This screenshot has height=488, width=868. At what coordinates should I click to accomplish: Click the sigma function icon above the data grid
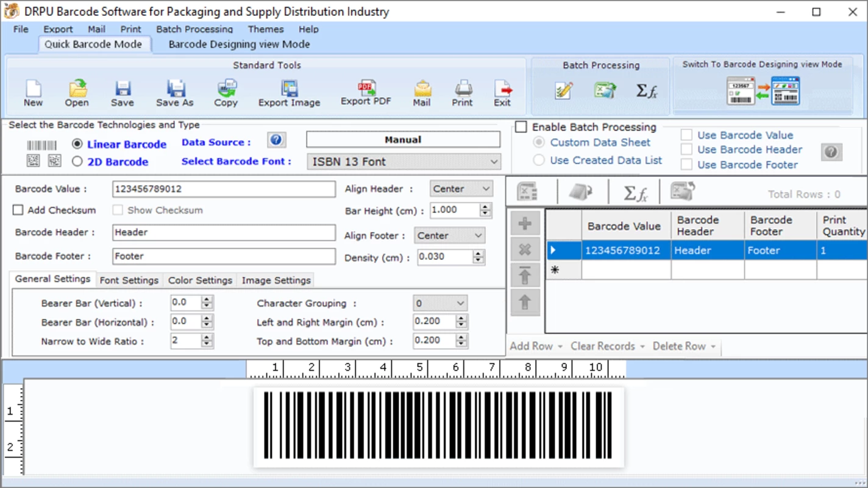coord(635,193)
